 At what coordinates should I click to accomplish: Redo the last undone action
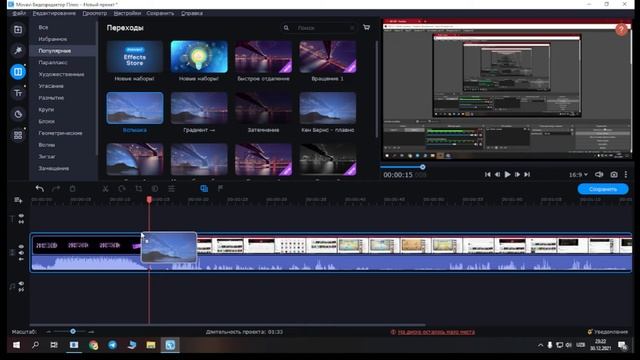(x=56, y=189)
